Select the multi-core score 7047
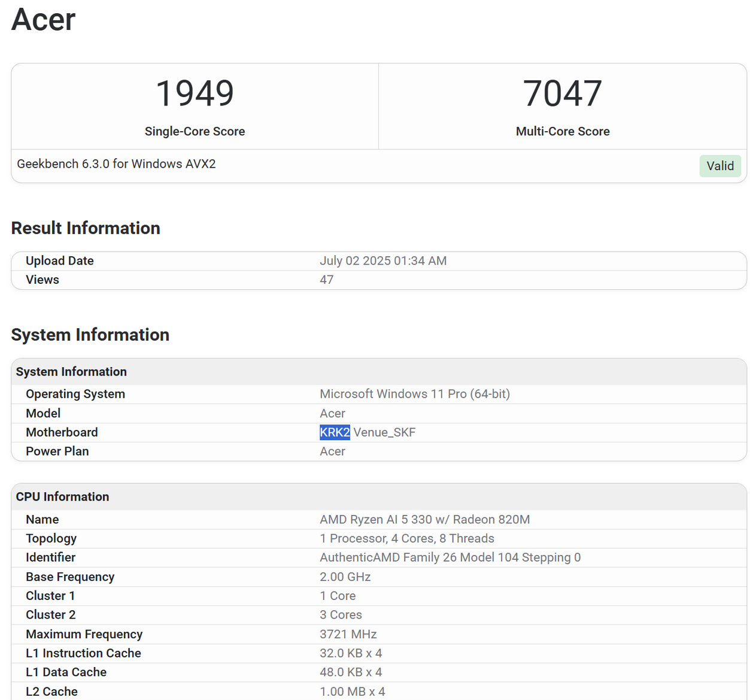The height and width of the screenshot is (700, 750). point(563,93)
